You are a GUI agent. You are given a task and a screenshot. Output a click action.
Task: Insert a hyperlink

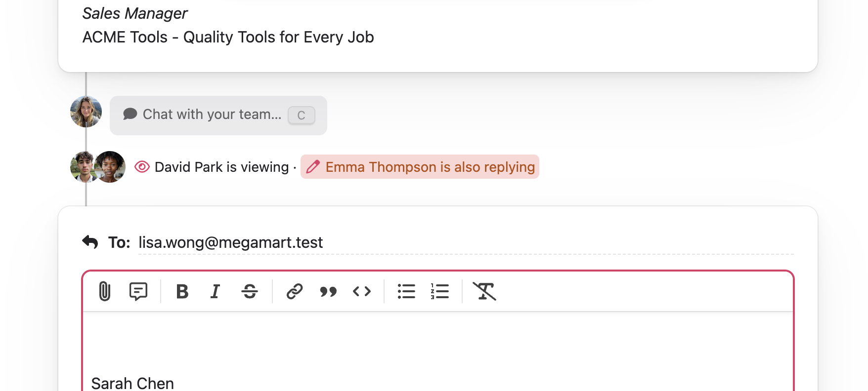point(295,291)
